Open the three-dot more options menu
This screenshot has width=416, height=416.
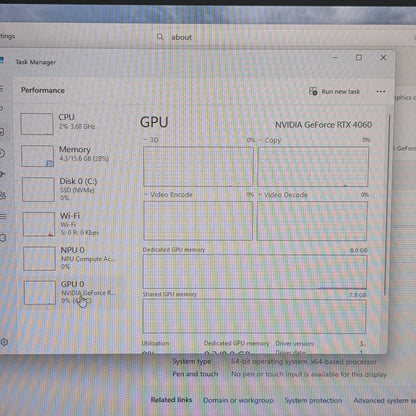(381, 91)
